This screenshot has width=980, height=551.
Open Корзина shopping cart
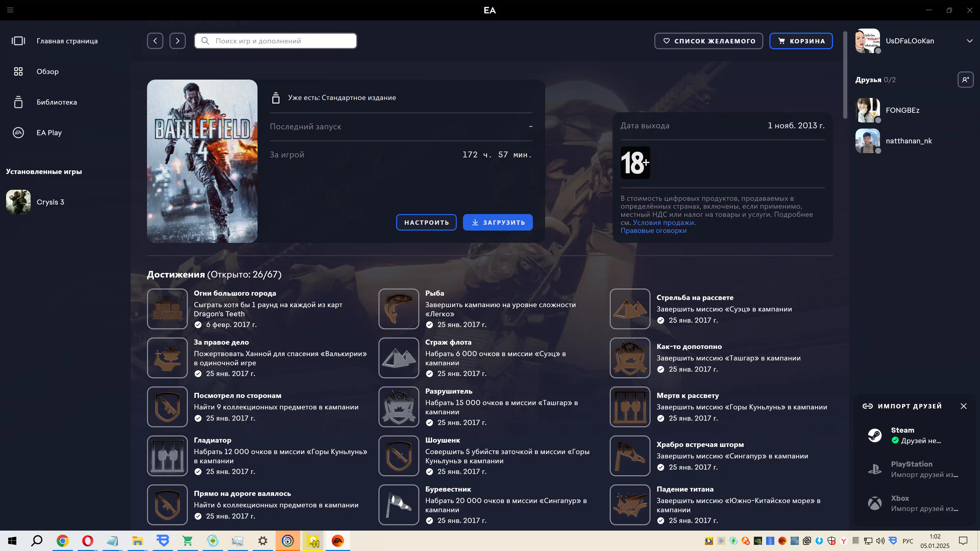point(801,41)
